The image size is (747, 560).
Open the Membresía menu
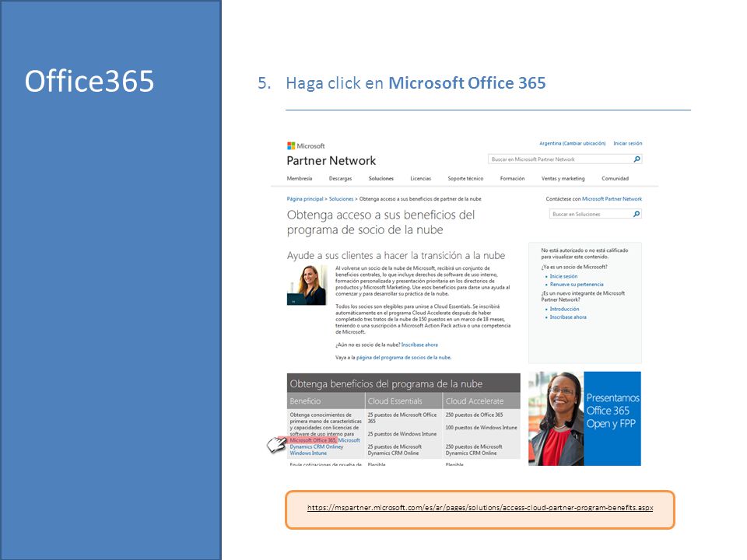(299, 179)
